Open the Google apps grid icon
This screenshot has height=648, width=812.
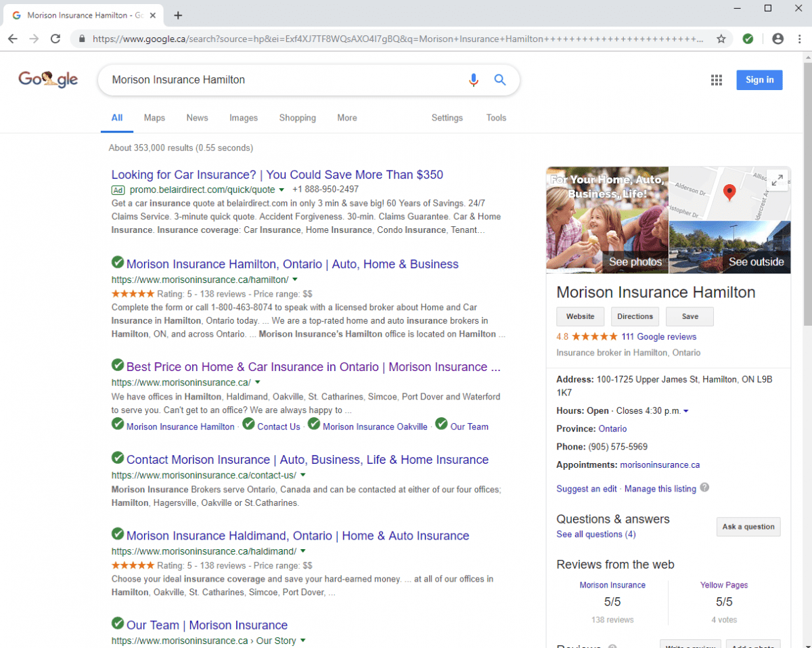(717, 80)
